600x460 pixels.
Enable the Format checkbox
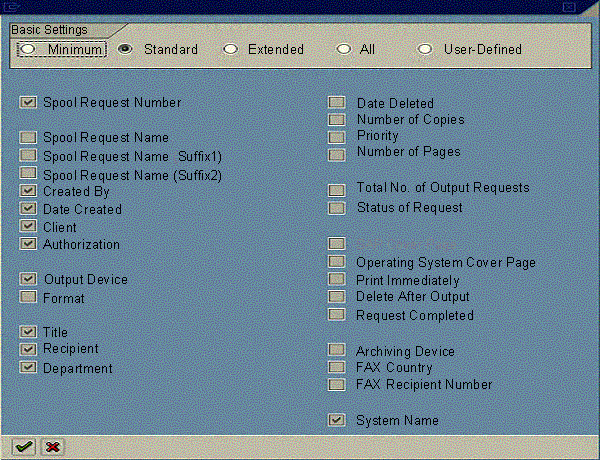(x=28, y=298)
